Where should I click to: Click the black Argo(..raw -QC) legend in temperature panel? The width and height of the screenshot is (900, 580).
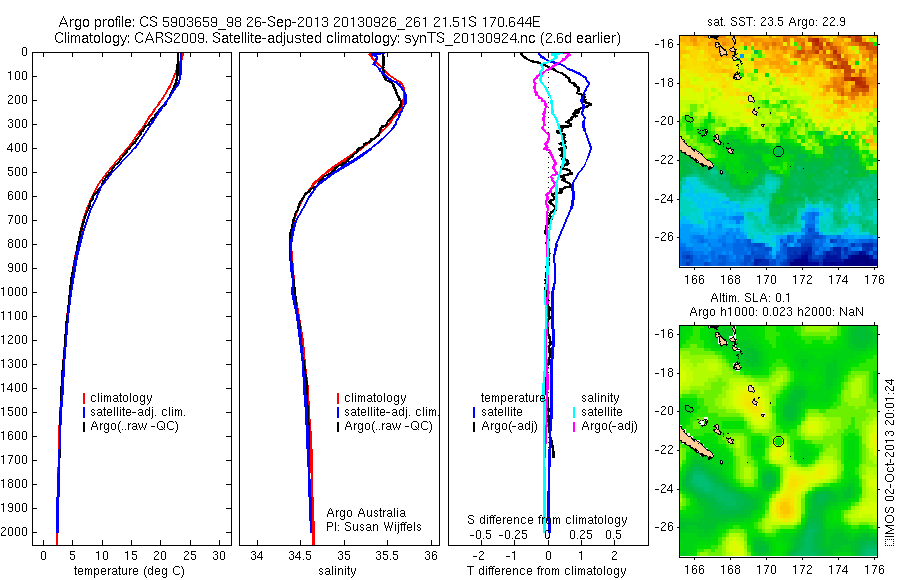pos(130,426)
